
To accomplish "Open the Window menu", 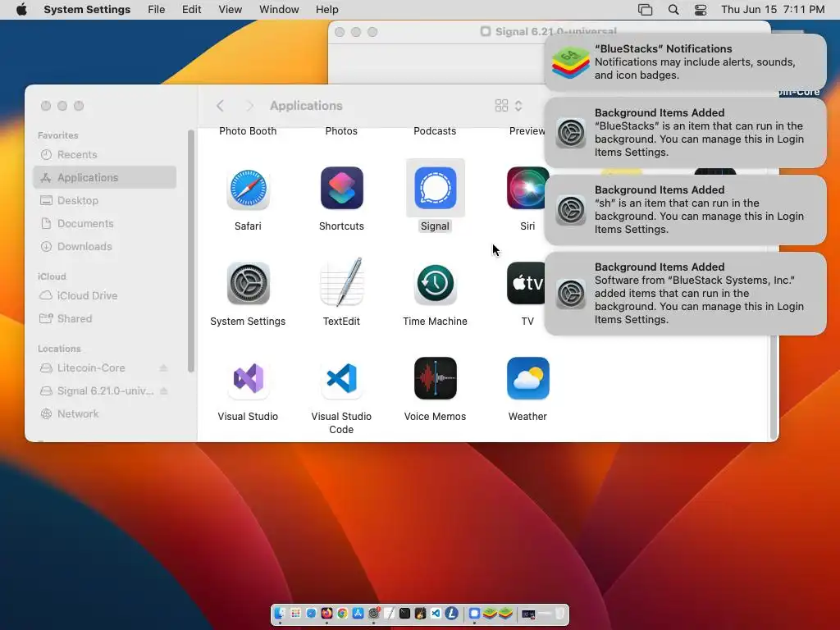I will (279, 10).
